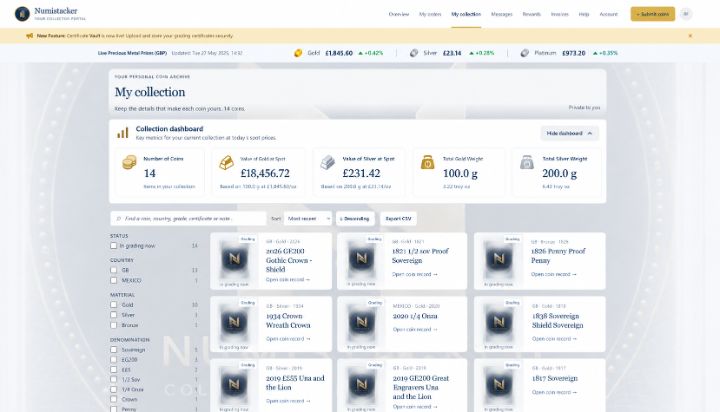The width and height of the screenshot is (720, 412).
Task: Open the My orders nav tab
Action: point(430,14)
